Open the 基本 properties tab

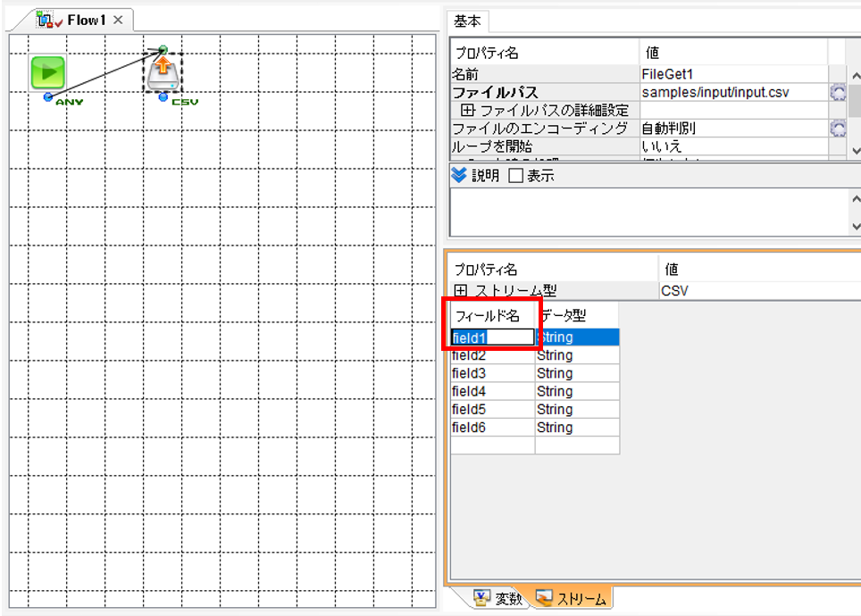pyautogui.click(x=467, y=21)
